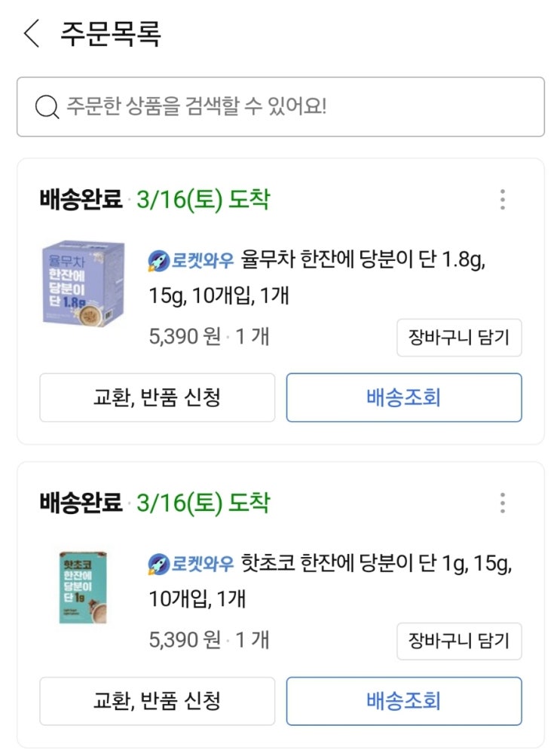Viewport: 560px width, 750px height.
Task: Tap the 주문목록 page title
Action: coord(111,33)
